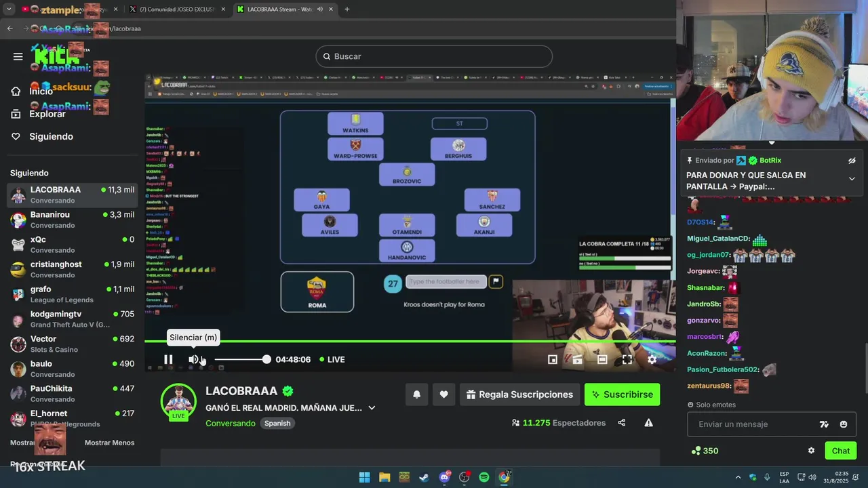This screenshot has height=488, width=868.
Task: Open the emote picker smiley icon
Action: point(844,424)
